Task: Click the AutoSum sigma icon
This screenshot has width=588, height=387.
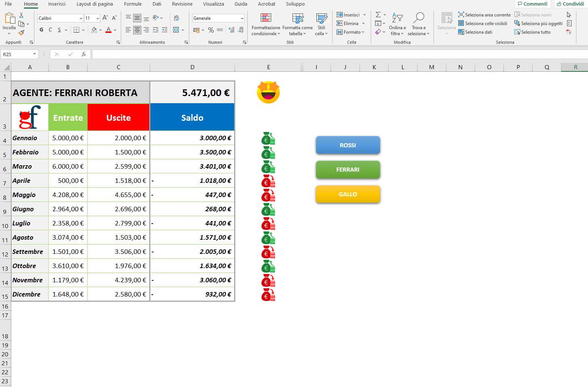Action: point(378,15)
